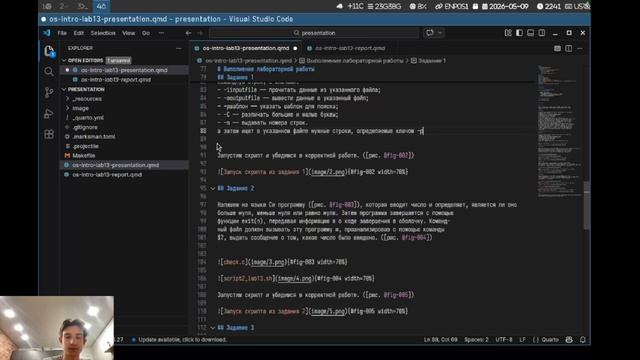
Task: Click the customize layout icon
Action: (508, 33)
